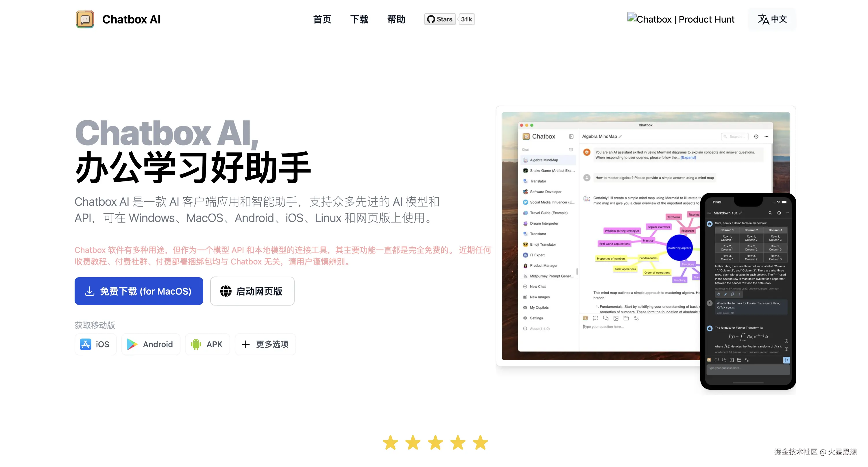Click the Chatbox Product Hunt link
The height and width of the screenshot is (467, 868).
click(x=681, y=19)
